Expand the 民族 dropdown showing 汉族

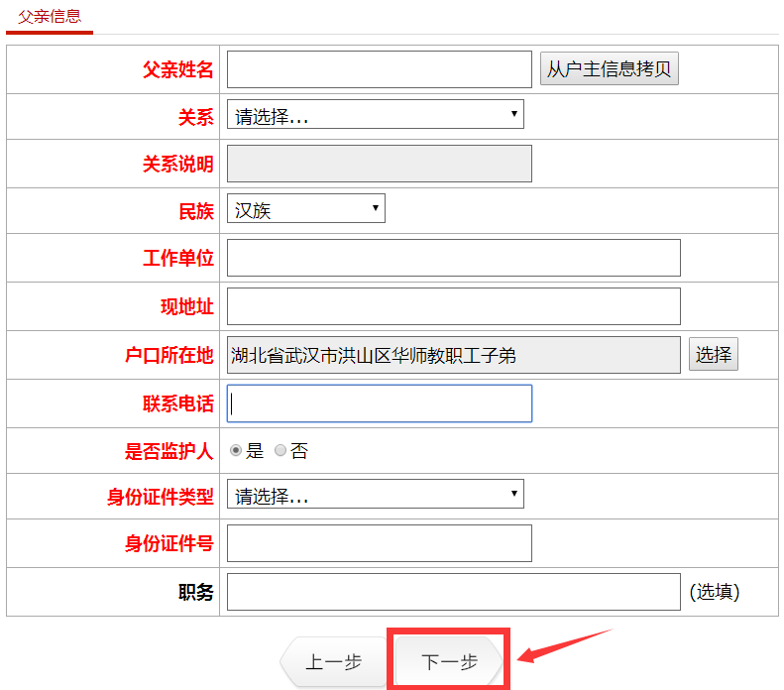(x=305, y=209)
